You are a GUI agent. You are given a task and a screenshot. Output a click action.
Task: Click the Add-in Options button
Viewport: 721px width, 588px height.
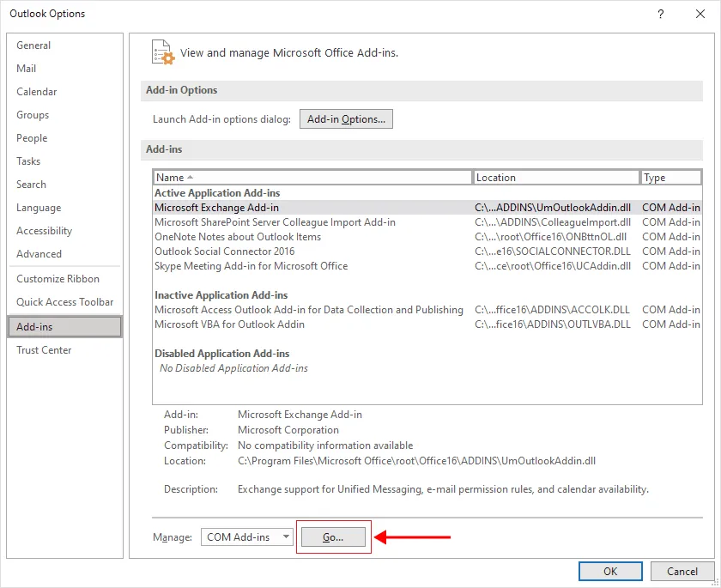tap(346, 119)
